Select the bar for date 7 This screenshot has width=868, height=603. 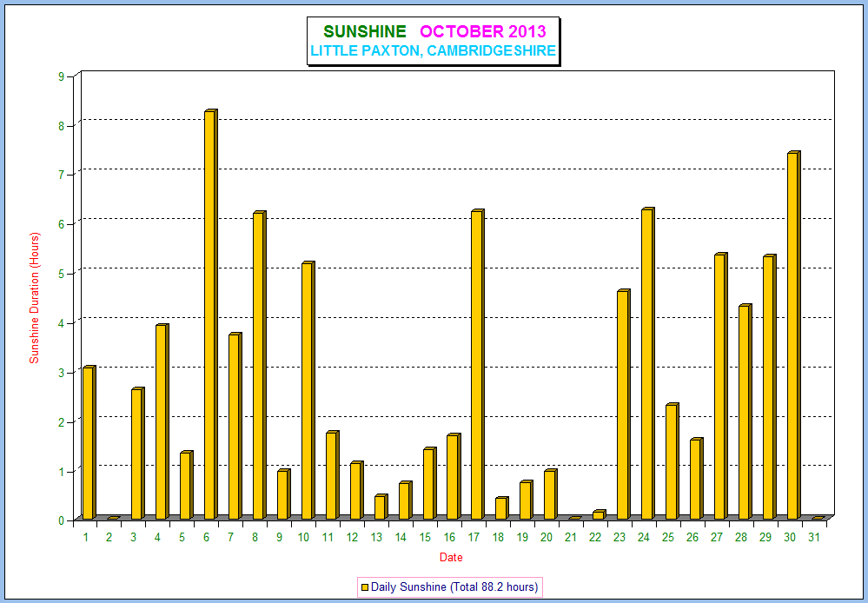point(235,427)
